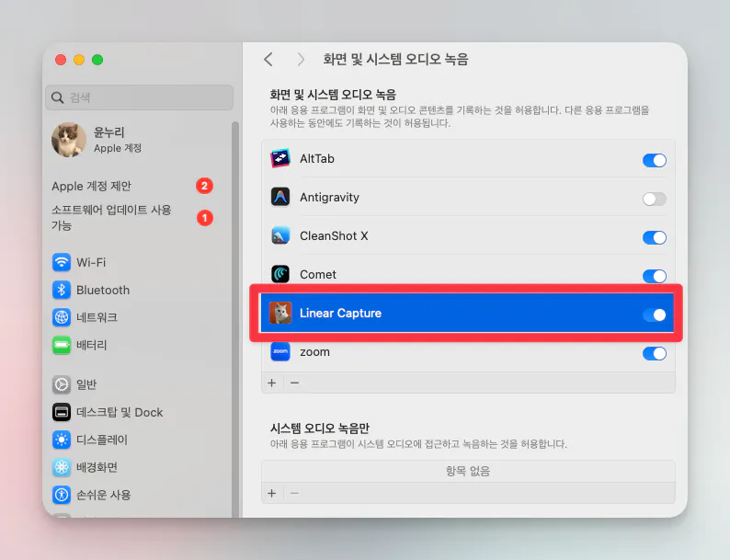The width and height of the screenshot is (730, 560).
Task: Click the AltTab app icon
Action: (x=280, y=159)
